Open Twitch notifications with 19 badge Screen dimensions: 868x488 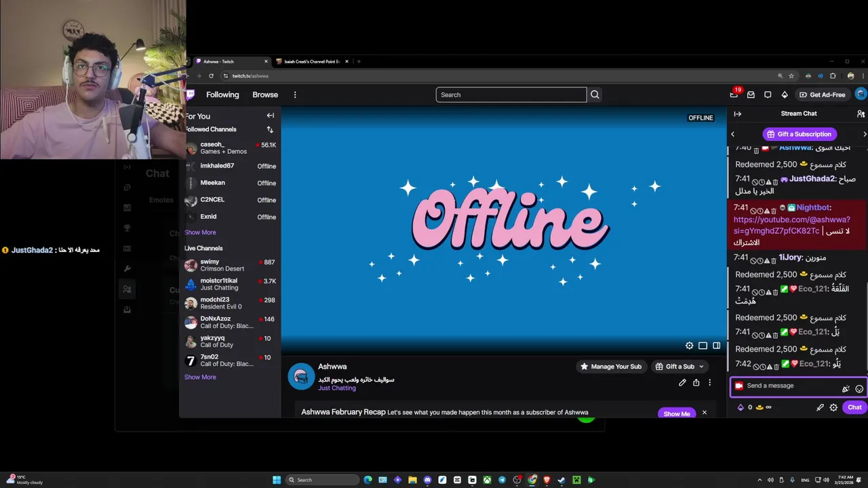point(735,94)
